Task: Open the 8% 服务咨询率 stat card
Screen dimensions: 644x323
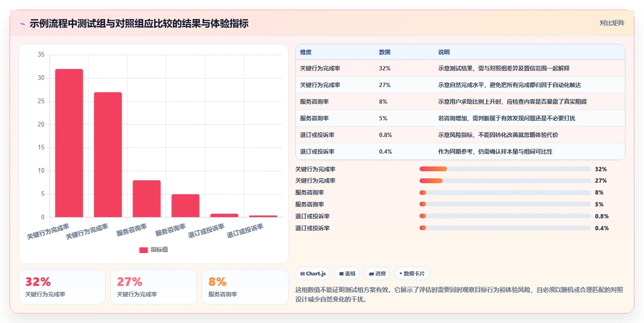Action: (x=245, y=286)
